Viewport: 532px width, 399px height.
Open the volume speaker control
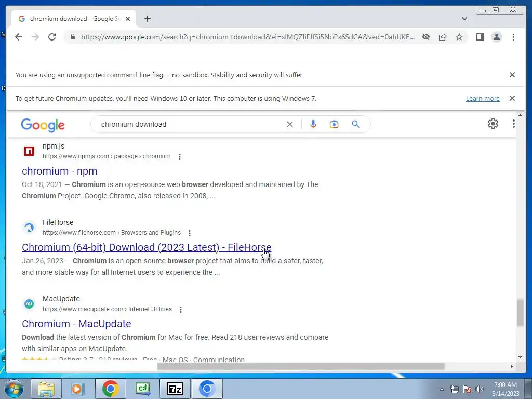[480, 389]
